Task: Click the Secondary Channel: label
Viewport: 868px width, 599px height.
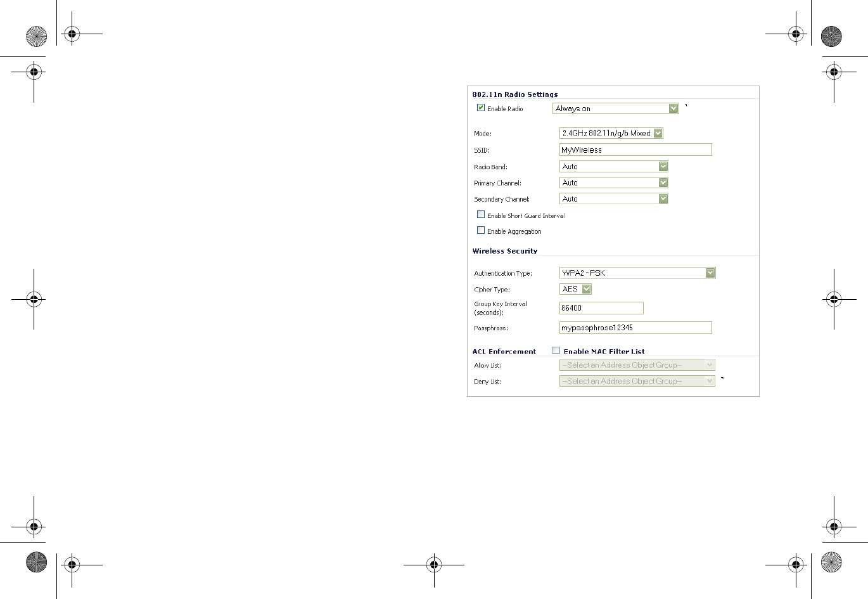Action: 502,199
